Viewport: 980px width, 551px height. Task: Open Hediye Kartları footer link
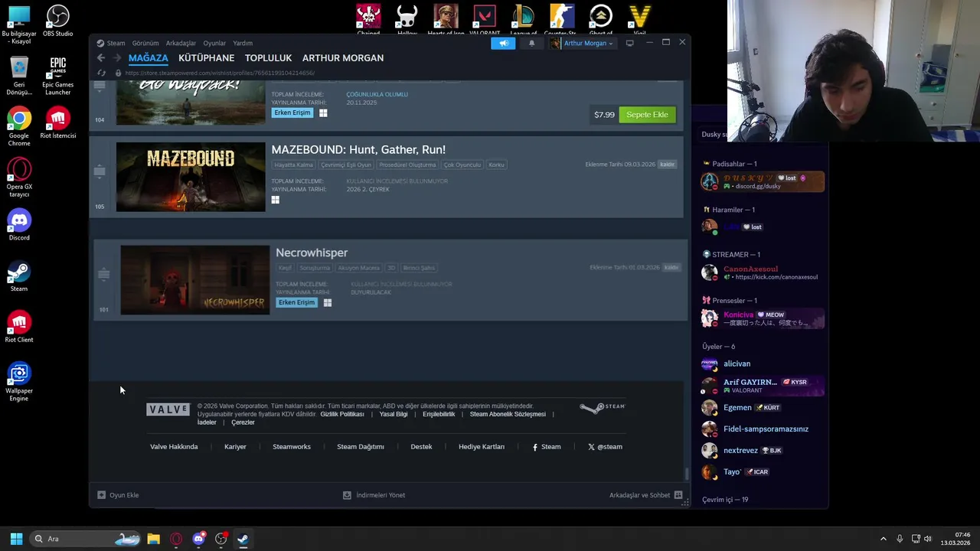pos(482,447)
